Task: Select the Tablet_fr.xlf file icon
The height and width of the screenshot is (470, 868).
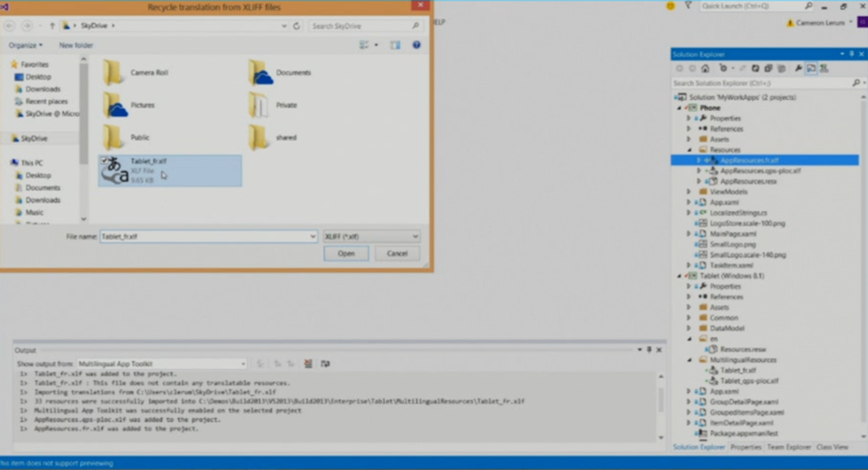Action: [116, 171]
